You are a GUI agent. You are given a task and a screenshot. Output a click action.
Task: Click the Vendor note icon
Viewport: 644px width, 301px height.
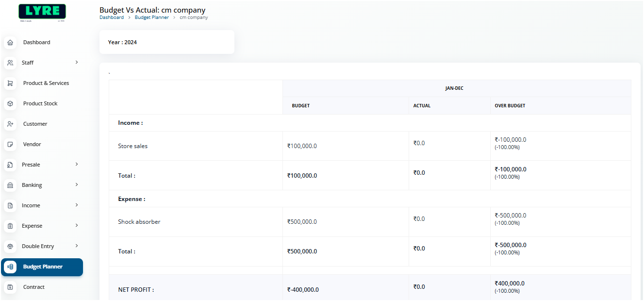coord(10,145)
